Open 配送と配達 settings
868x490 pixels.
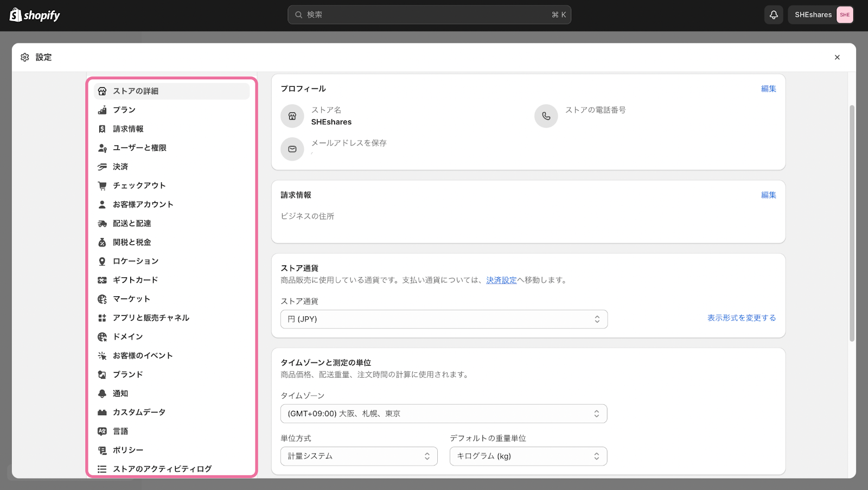pos(171,224)
